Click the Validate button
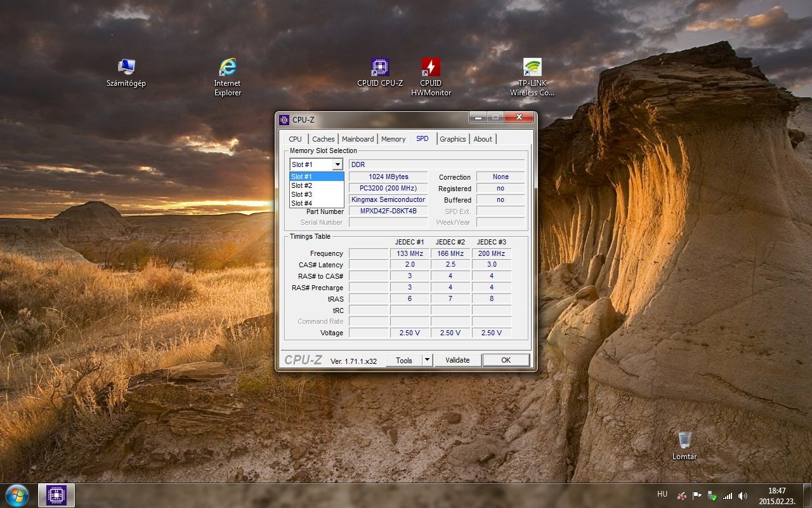This screenshot has height=508, width=812. [x=457, y=360]
